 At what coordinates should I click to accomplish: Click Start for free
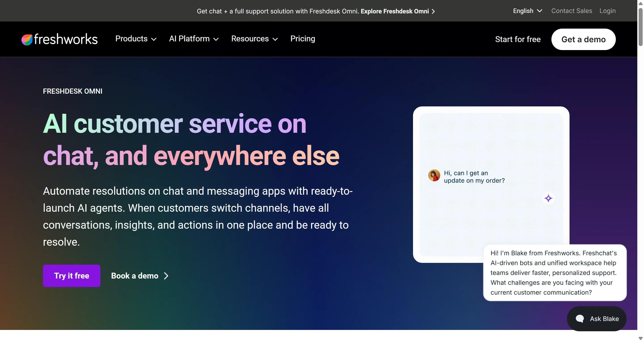pyautogui.click(x=518, y=39)
